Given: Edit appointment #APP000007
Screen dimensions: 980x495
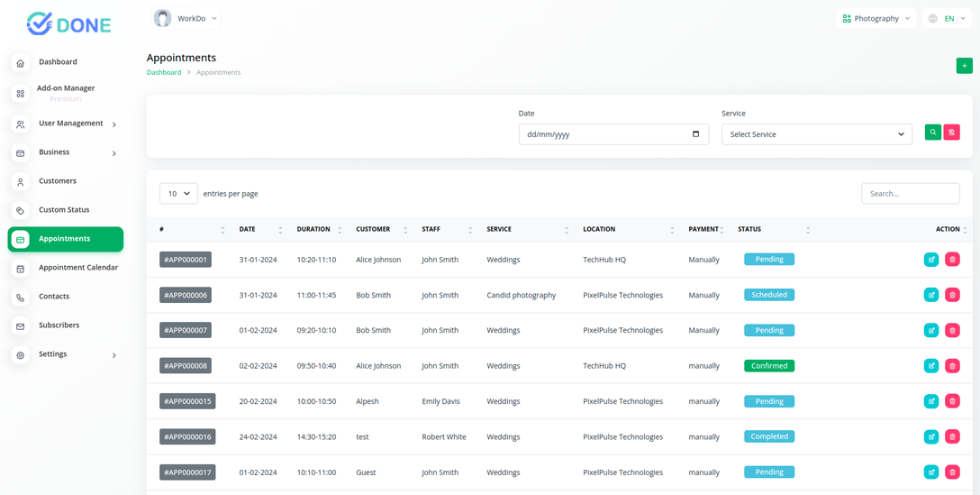Looking at the screenshot, I should 931,330.
